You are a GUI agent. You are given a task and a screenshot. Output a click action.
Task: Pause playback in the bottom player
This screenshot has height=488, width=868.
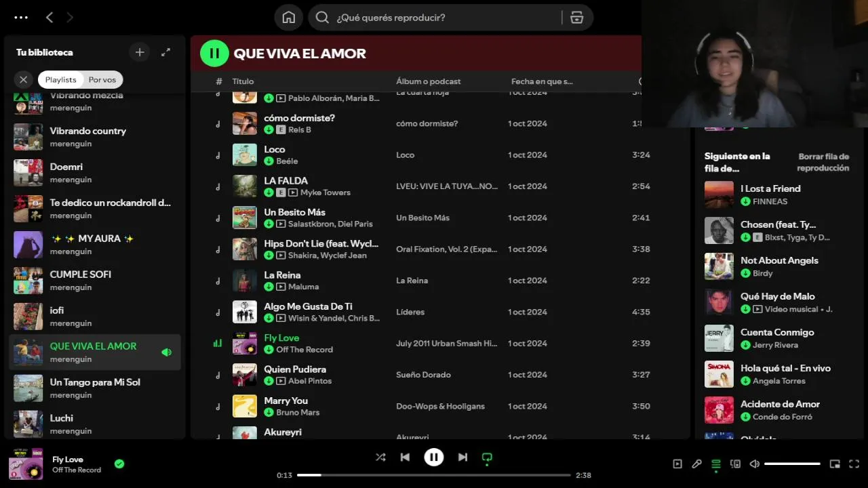pyautogui.click(x=434, y=457)
